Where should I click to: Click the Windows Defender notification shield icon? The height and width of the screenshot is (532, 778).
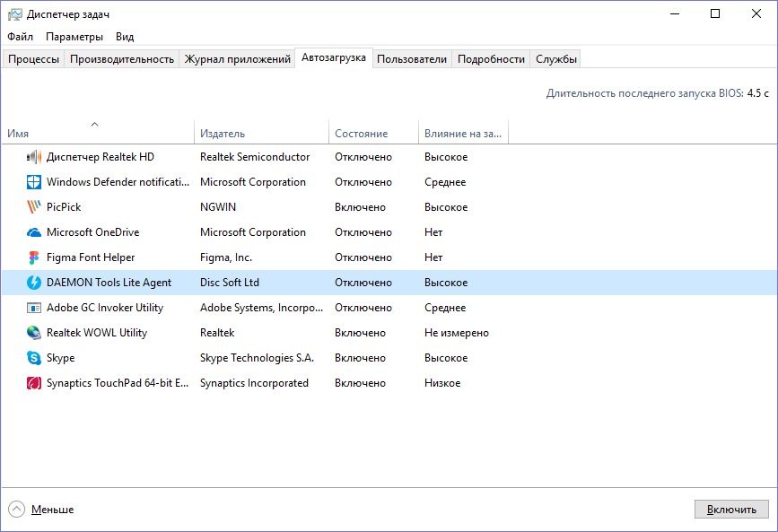pyautogui.click(x=34, y=182)
